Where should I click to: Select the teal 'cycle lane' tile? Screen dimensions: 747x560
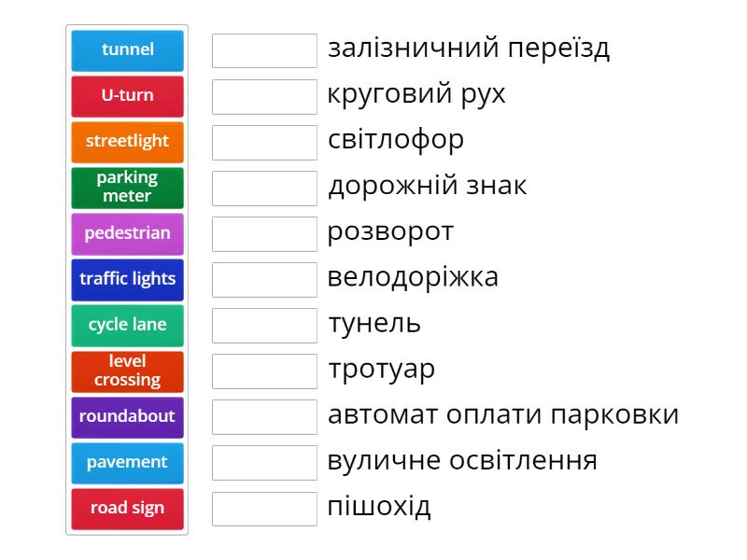[x=127, y=325]
